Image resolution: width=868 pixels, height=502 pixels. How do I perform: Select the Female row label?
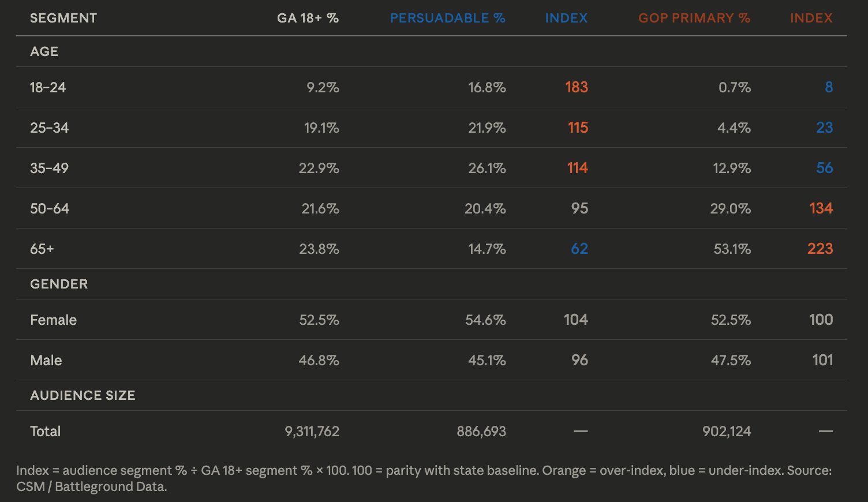(53, 320)
